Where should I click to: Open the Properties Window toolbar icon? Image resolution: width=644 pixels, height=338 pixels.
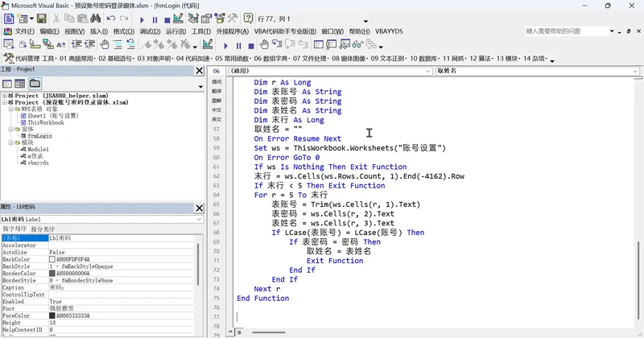(207, 19)
